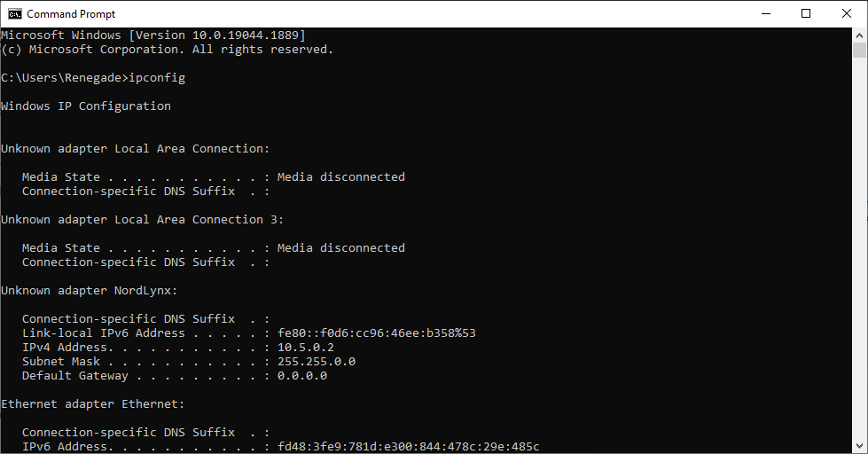Close the Command Prompt window
Viewport: 868px width, 454px height.
847,14
